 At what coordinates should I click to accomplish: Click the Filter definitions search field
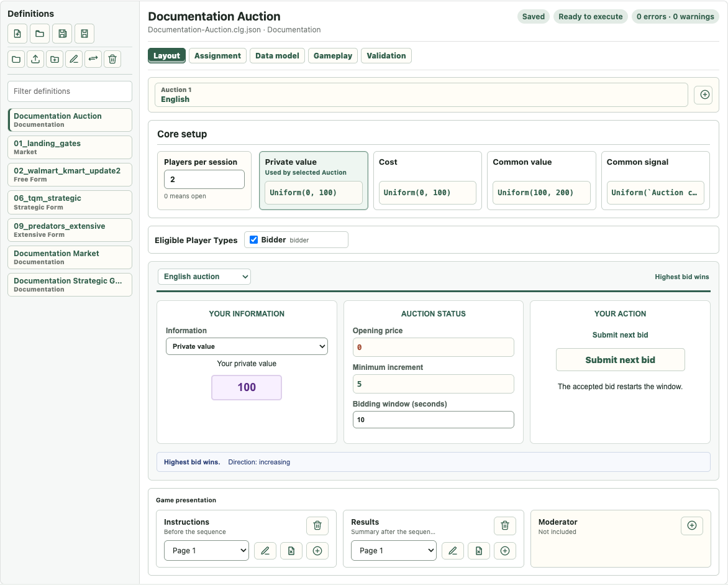click(x=70, y=91)
